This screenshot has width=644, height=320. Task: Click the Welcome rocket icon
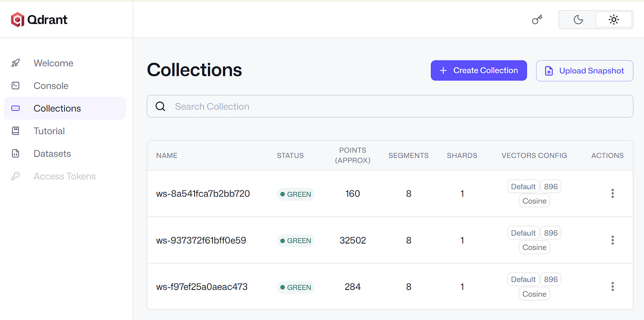coord(15,63)
